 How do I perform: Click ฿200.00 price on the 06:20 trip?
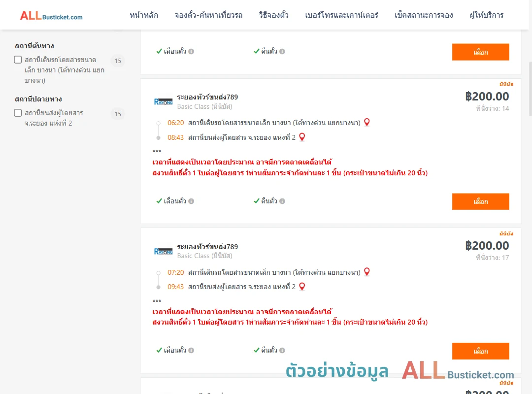click(x=487, y=97)
